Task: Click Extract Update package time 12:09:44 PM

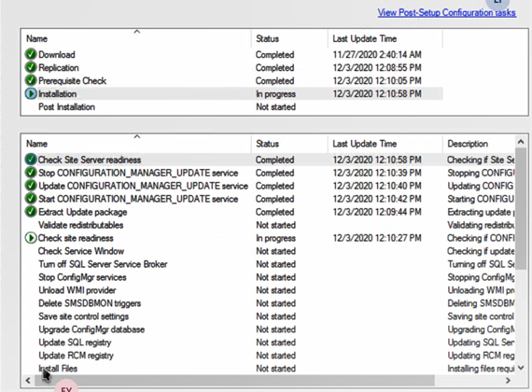Action: click(377, 212)
